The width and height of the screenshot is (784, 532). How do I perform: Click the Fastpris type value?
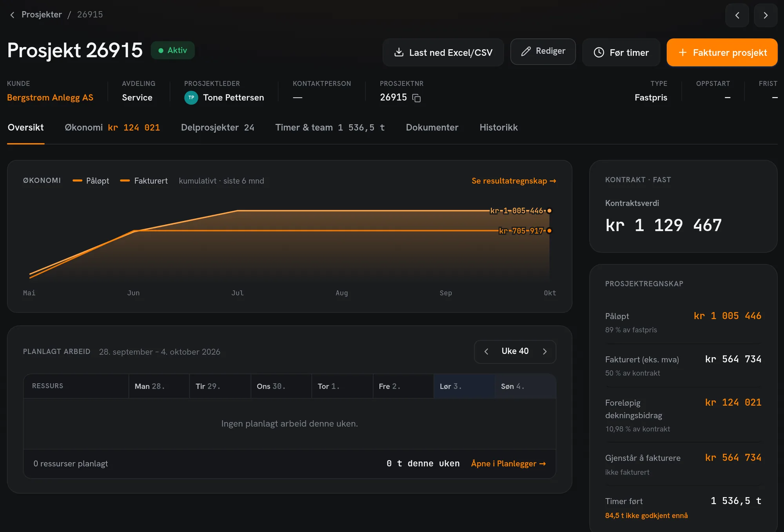(651, 98)
